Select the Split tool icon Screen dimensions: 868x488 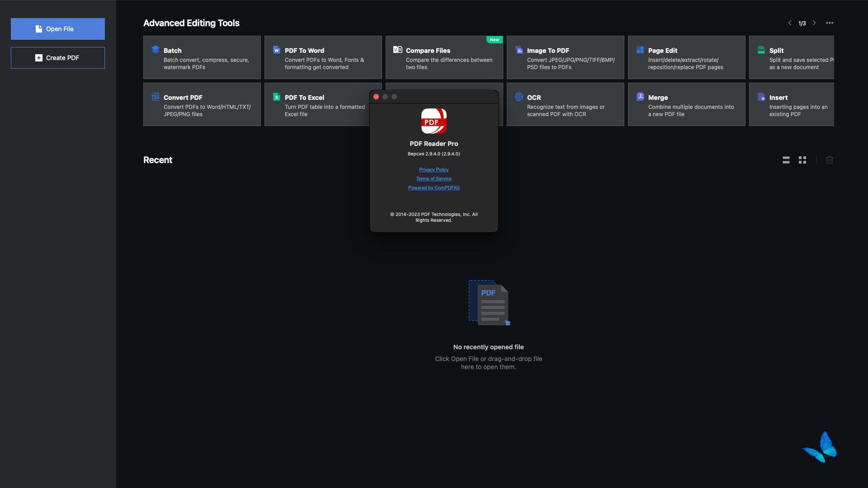click(761, 50)
